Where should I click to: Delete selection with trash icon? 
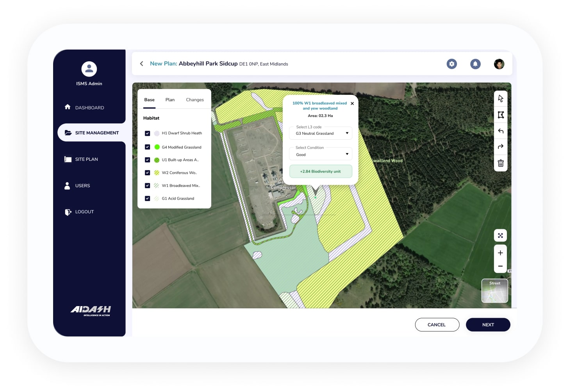[500, 163]
